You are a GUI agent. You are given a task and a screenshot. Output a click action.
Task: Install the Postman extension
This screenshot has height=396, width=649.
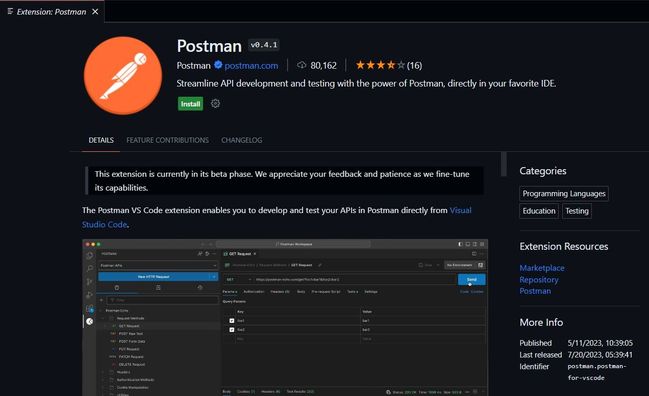coord(190,104)
